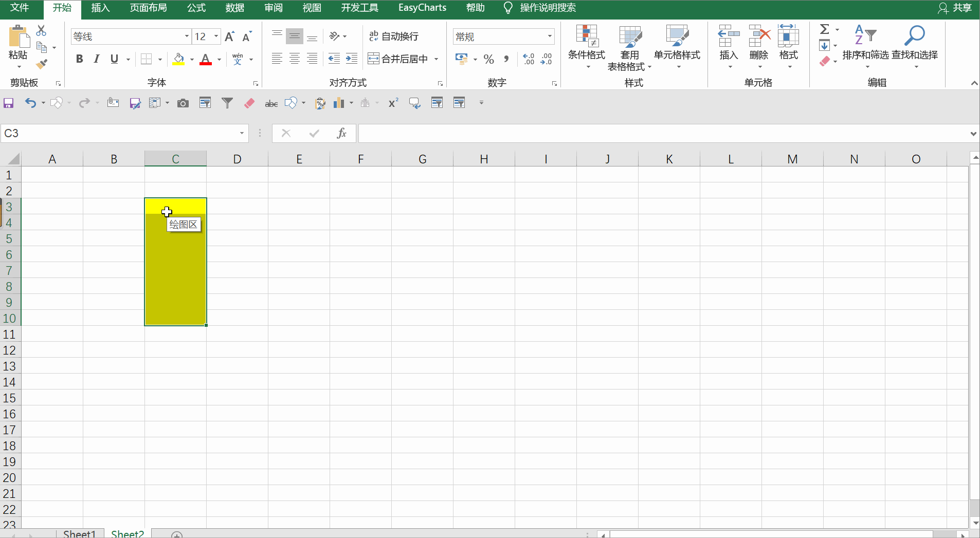This screenshot has width=980, height=538.
Task: Open 单元格样式 cell styles
Action: pyautogui.click(x=677, y=47)
